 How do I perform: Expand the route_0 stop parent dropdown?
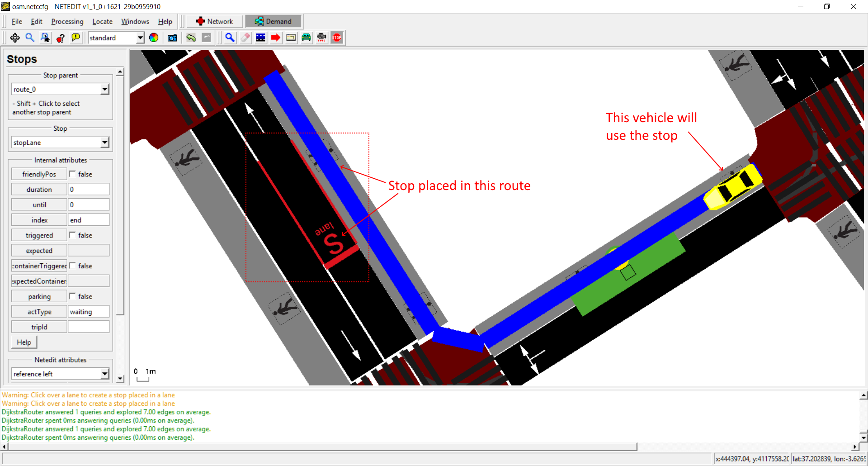[x=104, y=90]
